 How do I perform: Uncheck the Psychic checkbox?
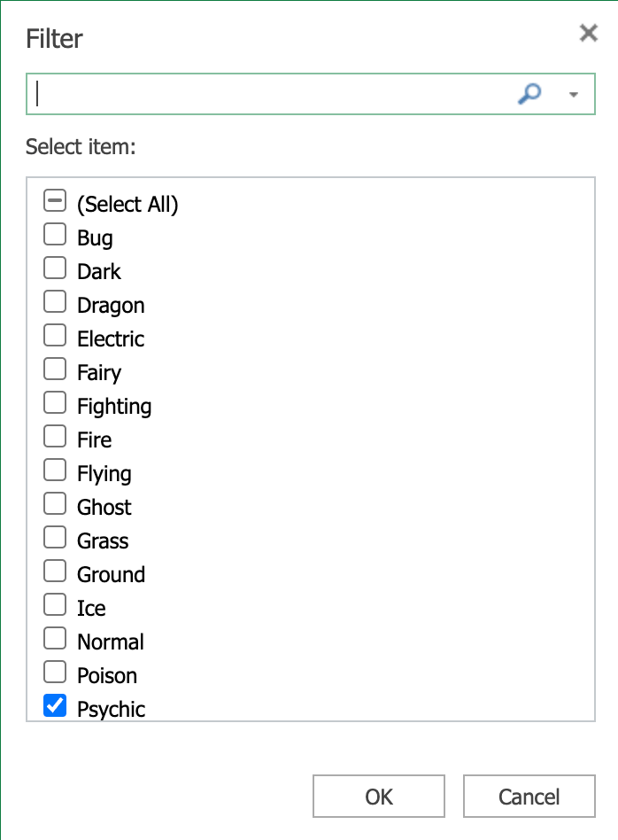(x=55, y=705)
